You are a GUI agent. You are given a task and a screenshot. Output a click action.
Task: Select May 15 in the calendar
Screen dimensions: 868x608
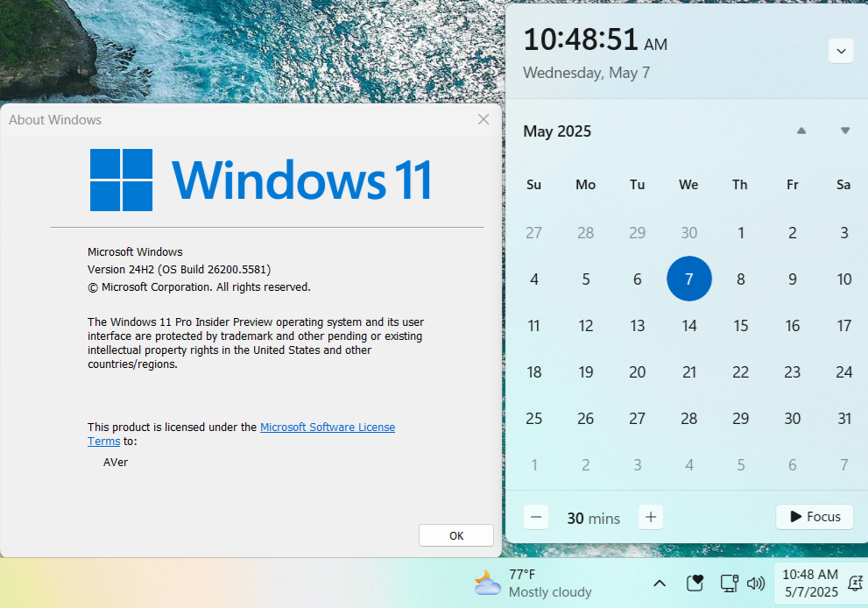click(x=741, y=326)
